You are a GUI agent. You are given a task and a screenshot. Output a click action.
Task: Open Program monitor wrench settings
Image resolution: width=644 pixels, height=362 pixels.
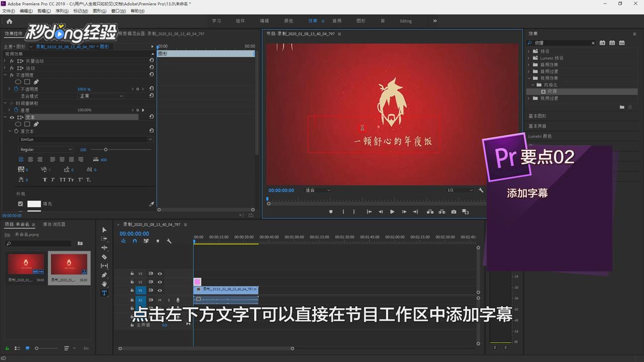pyautogui.click(x=480, y=190)
